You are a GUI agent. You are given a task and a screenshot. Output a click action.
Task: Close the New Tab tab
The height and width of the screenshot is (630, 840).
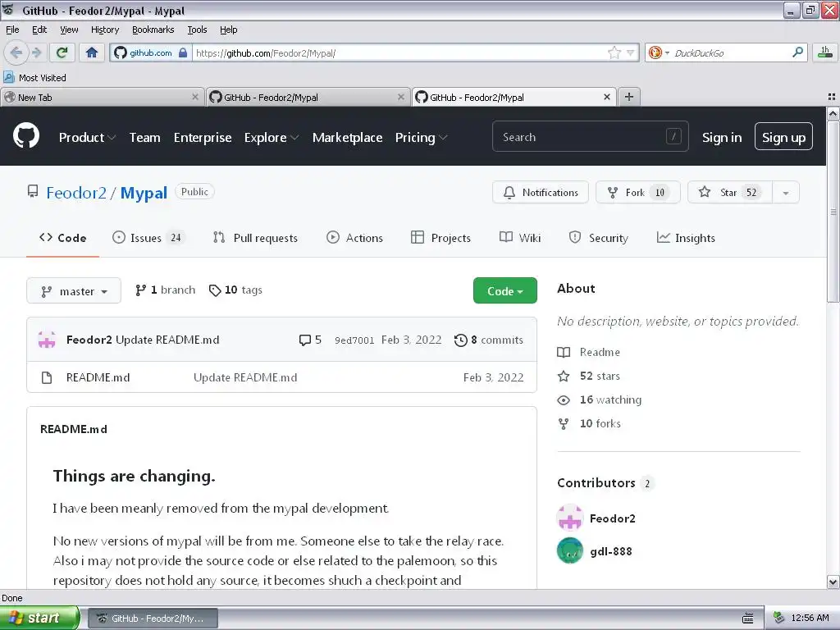195,97
